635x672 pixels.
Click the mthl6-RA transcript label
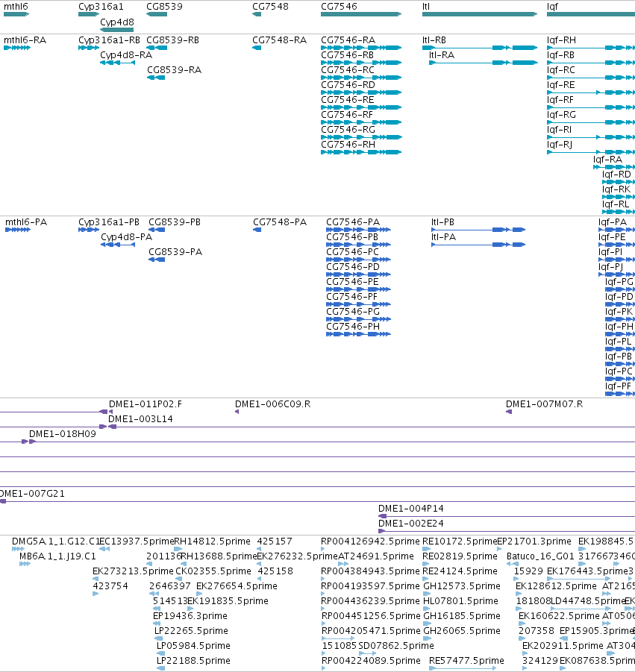pyautogui.click(x=25, y=40)
